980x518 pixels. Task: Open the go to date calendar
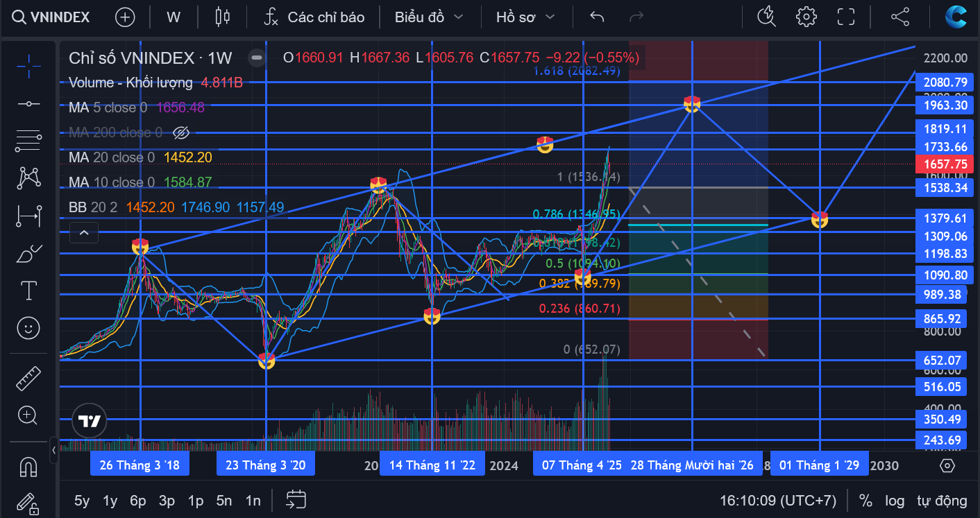coord(296,500)
